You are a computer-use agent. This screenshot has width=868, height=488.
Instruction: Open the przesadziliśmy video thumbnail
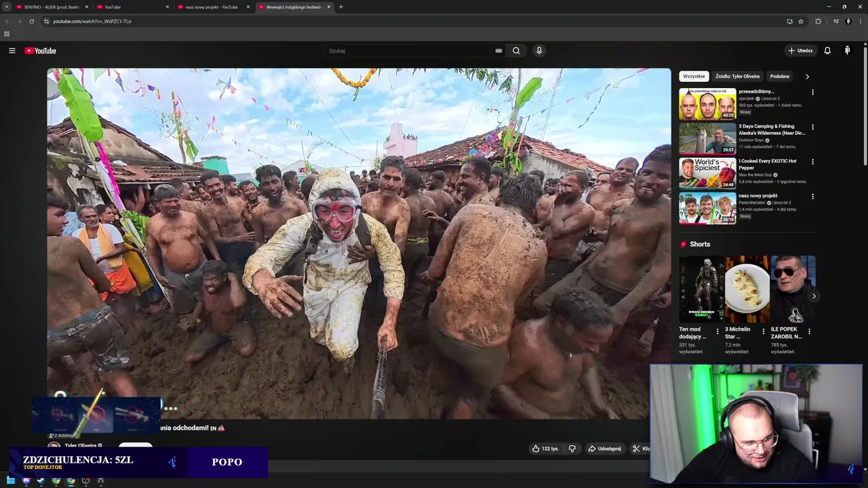(707, 104)
